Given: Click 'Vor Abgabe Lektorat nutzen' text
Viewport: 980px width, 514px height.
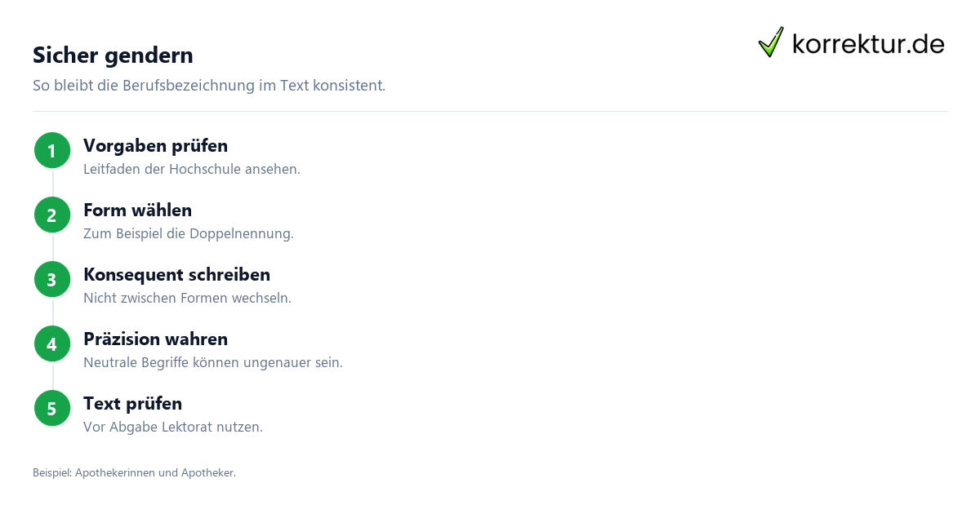Looking at the screenshot, I should pyautogui.click(x=173, y=428).
